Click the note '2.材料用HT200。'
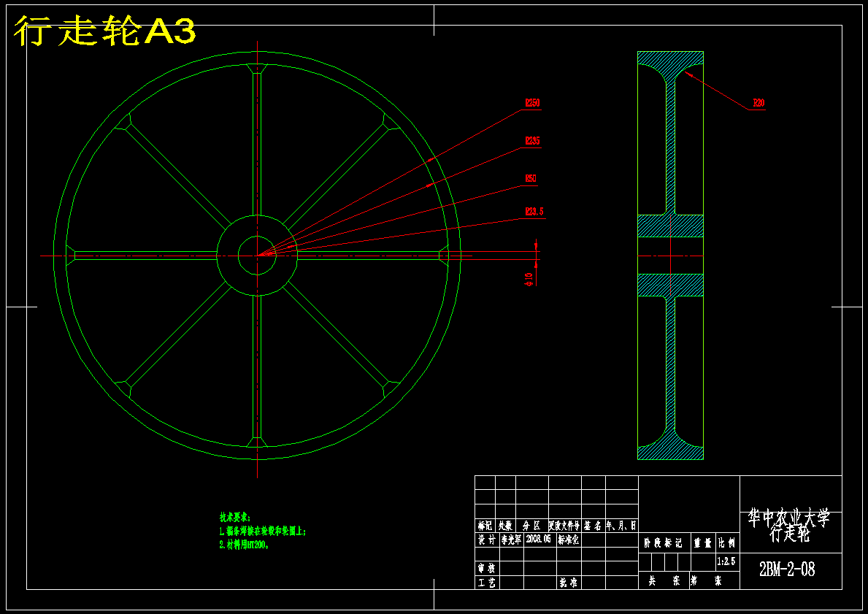868x614 pixels. pyautogui.click(x=244, y=544)
